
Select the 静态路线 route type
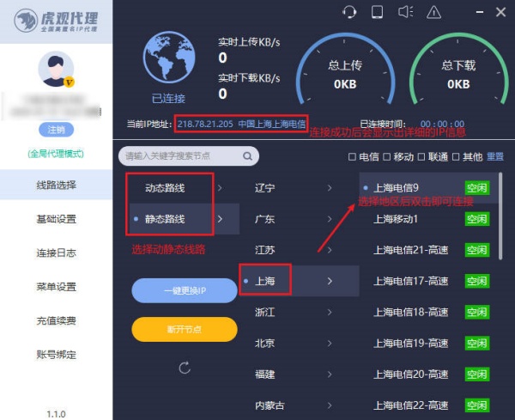165,219
